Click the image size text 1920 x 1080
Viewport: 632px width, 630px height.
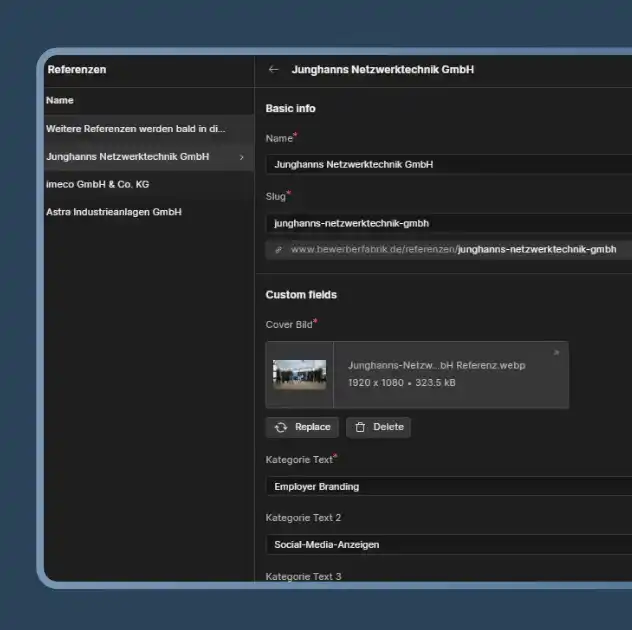(376, 383)
